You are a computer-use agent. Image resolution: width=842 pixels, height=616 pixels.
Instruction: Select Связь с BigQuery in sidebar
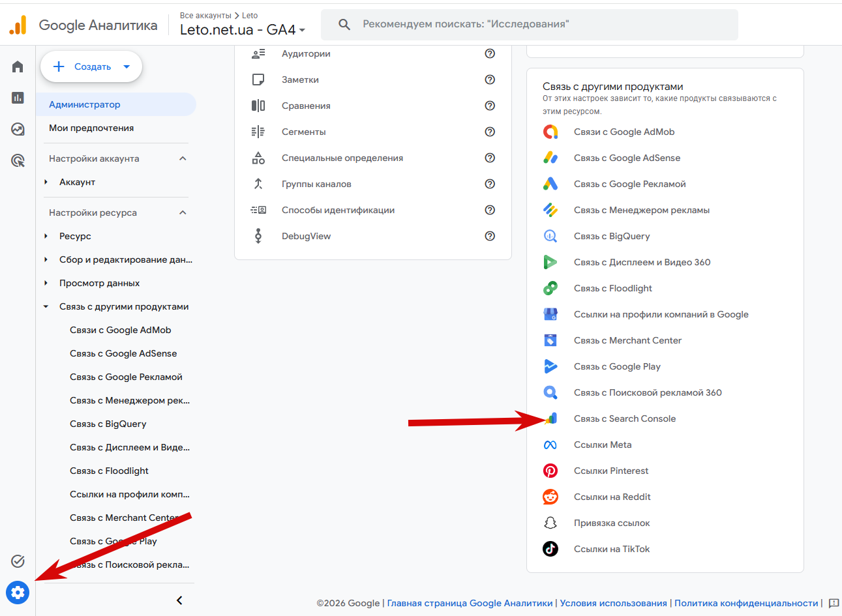tap(108, 424)
